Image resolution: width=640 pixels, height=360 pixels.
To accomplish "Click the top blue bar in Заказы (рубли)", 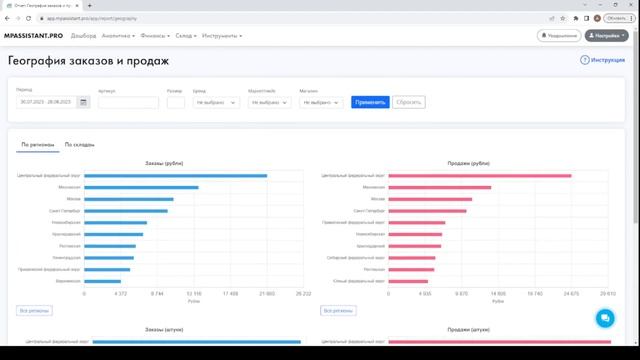I will click(176, 176).
